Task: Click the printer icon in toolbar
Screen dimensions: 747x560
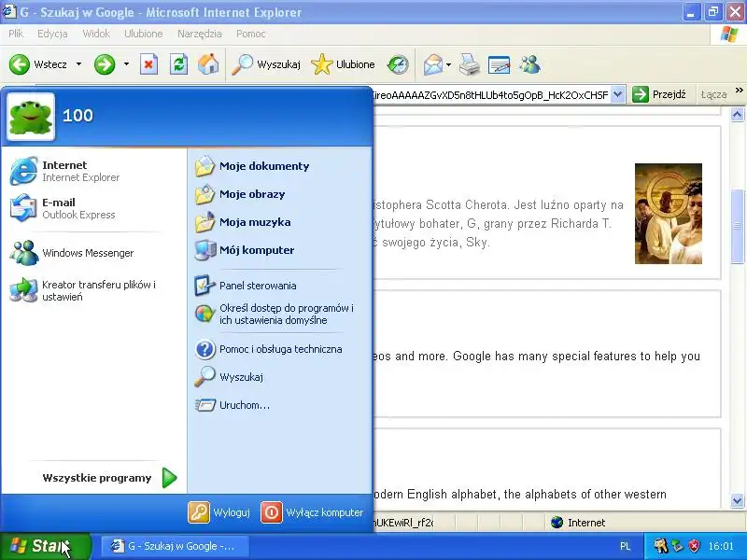Action: (470, 64)
